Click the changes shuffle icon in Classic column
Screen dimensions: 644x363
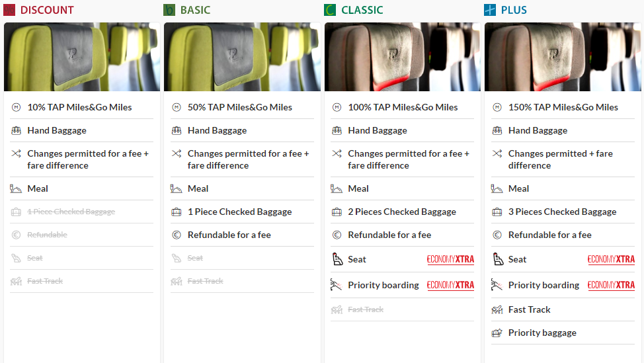pyautogui.click(x=337, y=153)
